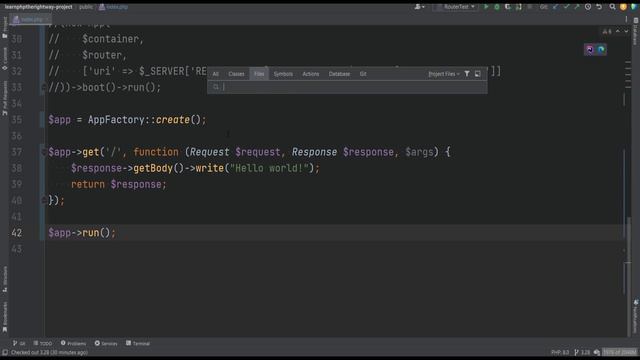This screenshot has height=360, width=640.
Task: Update project via the blue Git arrow
Action: [x=555, y=7]
